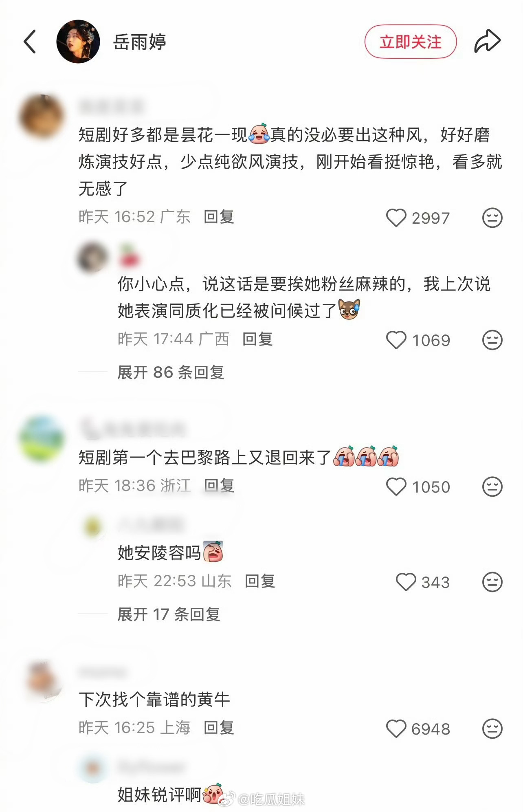Tap the back arrow icon
The image size is (523, 812).
(x=30, y=42)
